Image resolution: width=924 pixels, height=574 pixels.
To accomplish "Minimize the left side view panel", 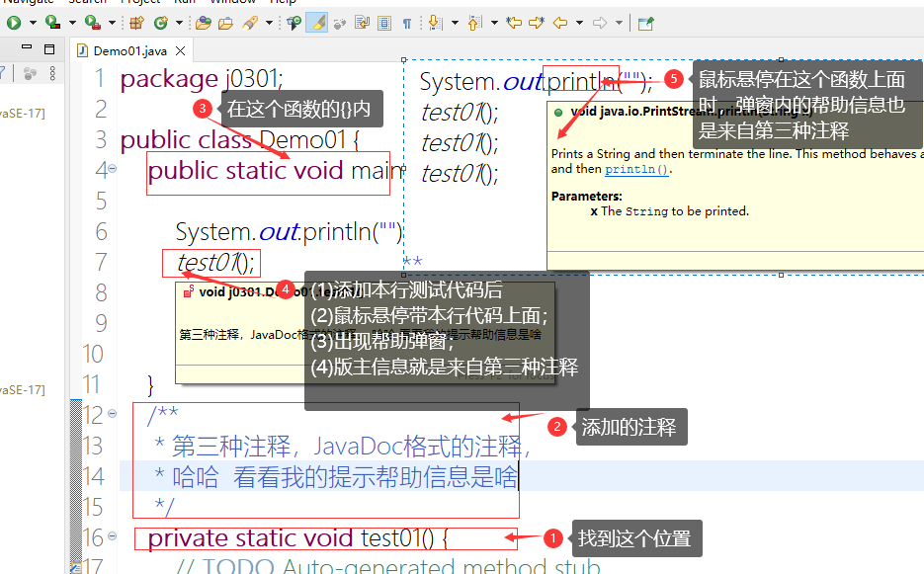I will pos(27,47).
